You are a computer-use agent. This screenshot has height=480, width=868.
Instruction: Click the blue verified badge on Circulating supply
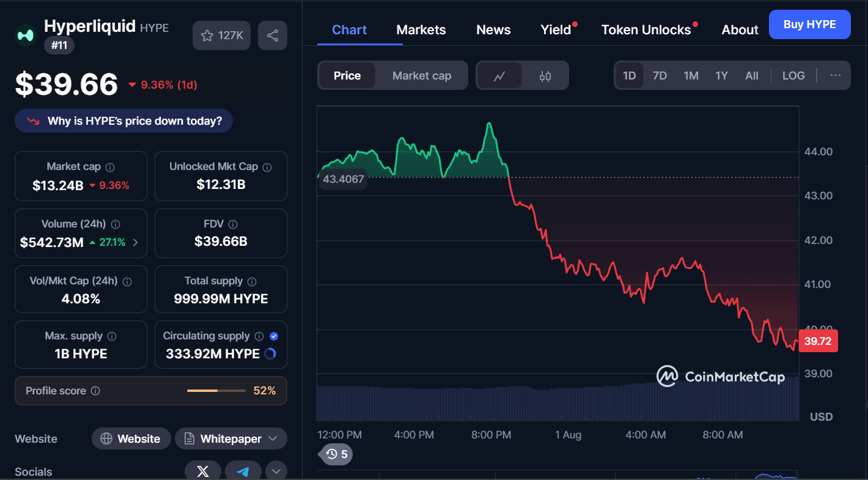(274, 336)
